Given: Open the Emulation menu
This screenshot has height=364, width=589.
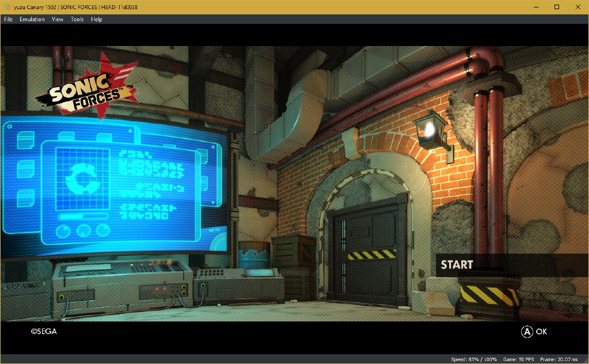Looking at the screenshot, I should click(x=32, y=19).
